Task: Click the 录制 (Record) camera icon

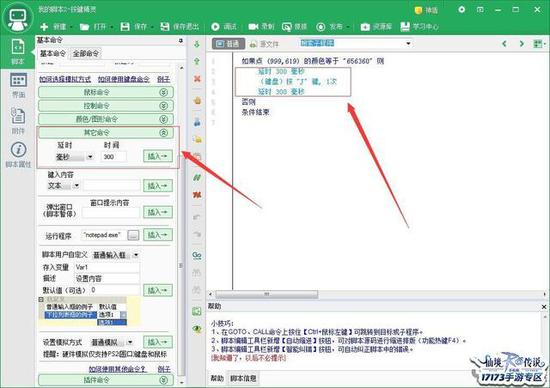Action: click(253, 27)
